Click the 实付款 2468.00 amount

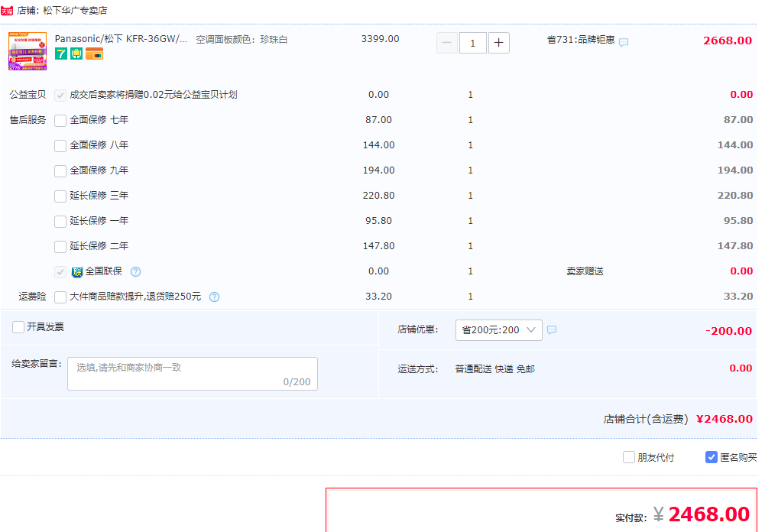coord(708,514)
